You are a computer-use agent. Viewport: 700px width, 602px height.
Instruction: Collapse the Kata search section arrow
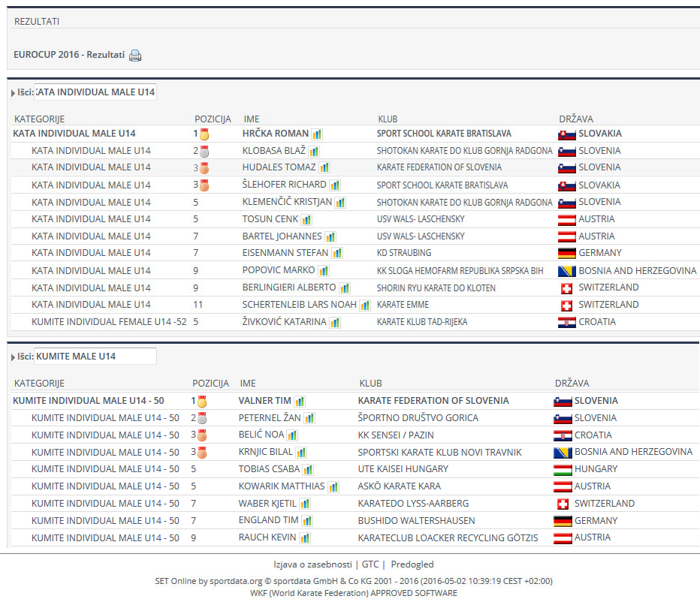click(14, 93)
